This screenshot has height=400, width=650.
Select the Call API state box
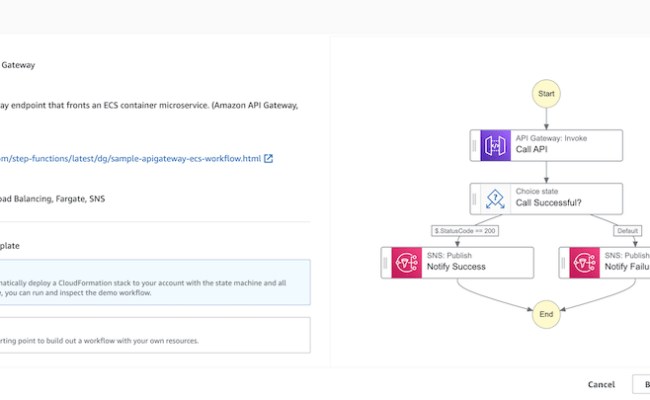[x=546, y=145]
